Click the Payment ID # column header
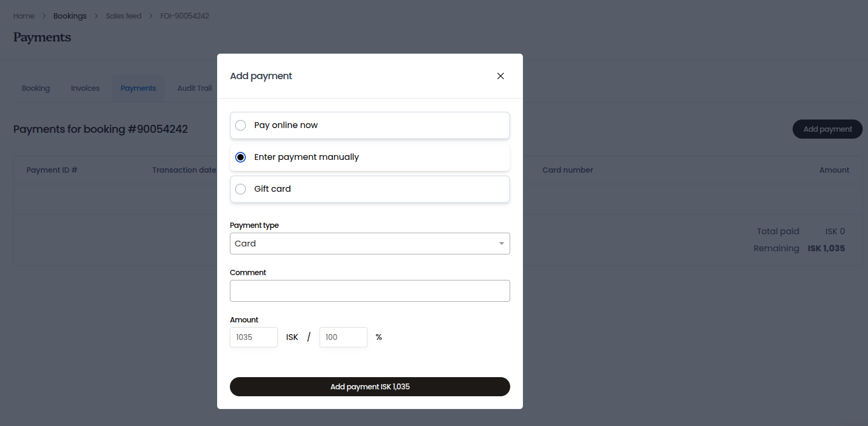Image resolution: width=868 pixels, height=426 pixels. 52,170
